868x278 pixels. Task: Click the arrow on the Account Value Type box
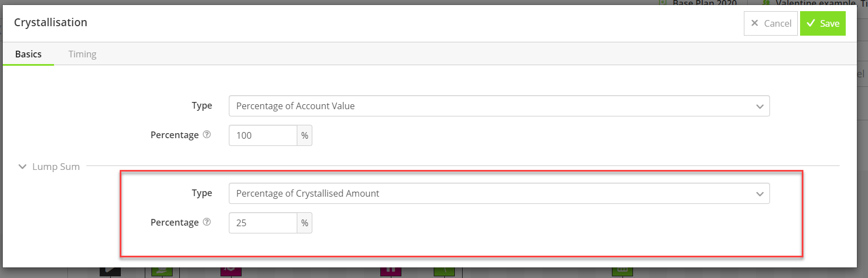pyautogui.click(x=759, y=106)
